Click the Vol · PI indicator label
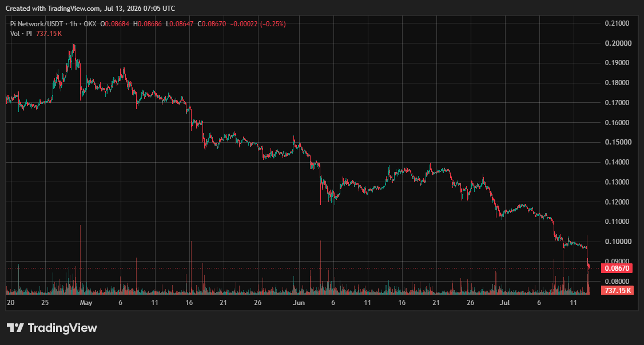This screenshot has width=644, height=345. tap(21, 34)
